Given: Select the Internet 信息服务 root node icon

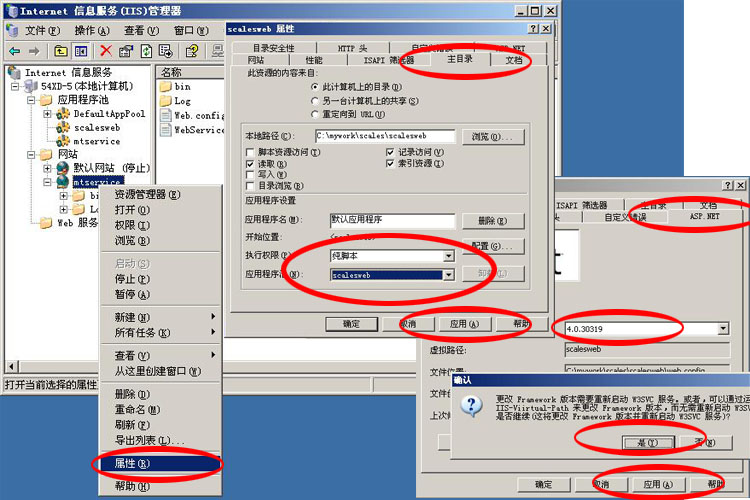Looking at the screenshot, I should pos(14,73).
